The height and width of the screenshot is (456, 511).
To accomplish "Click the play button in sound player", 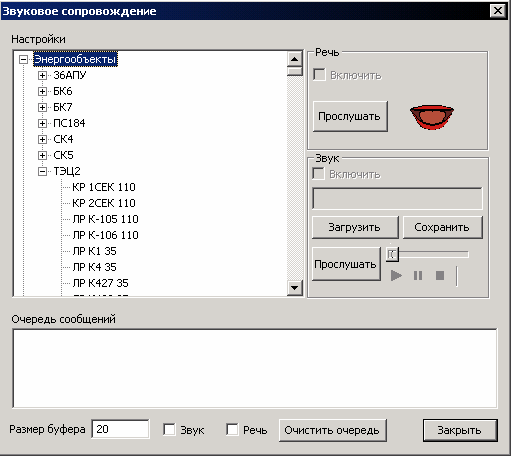I will tap(396, 276).
